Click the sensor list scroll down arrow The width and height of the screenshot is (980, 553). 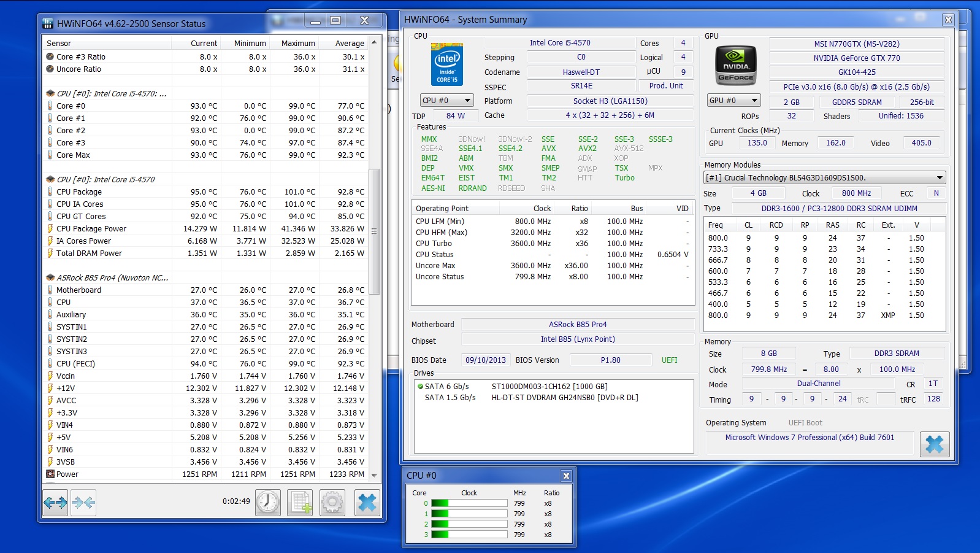[374, 476]
